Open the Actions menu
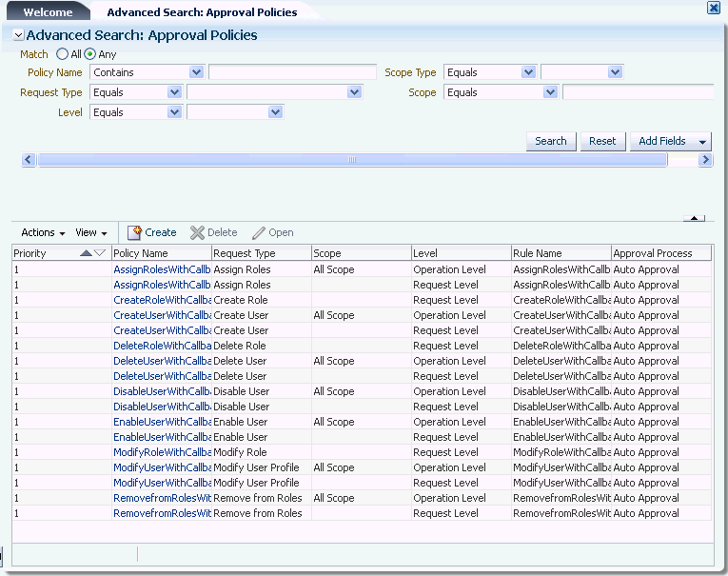 (x=43, y=232)
